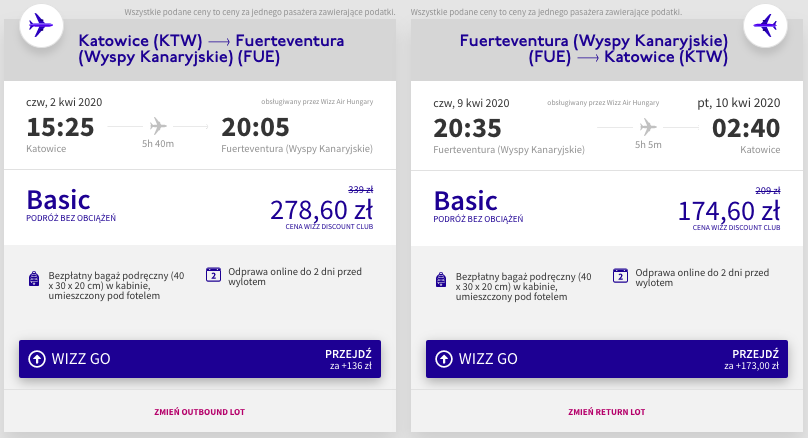808x438 pixels.
Task: Click the up-arrow icon on return WIZZ GO
Action: (444, 359)
